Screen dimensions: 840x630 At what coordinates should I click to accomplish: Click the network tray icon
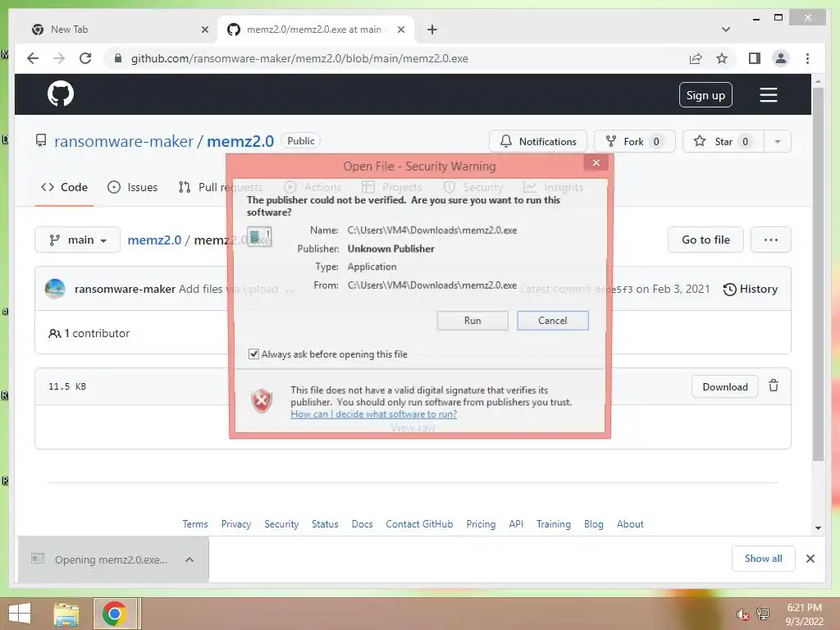763,614
